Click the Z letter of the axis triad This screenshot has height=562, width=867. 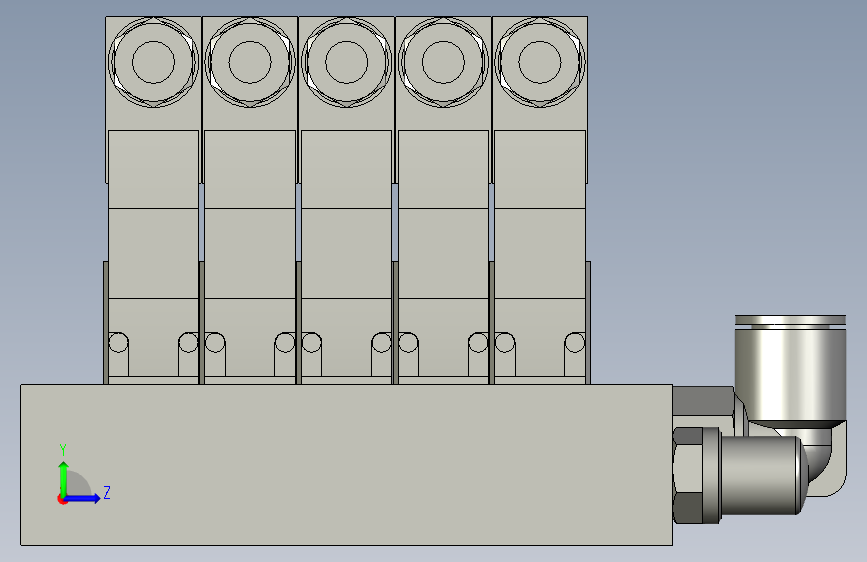coord(107,492)
